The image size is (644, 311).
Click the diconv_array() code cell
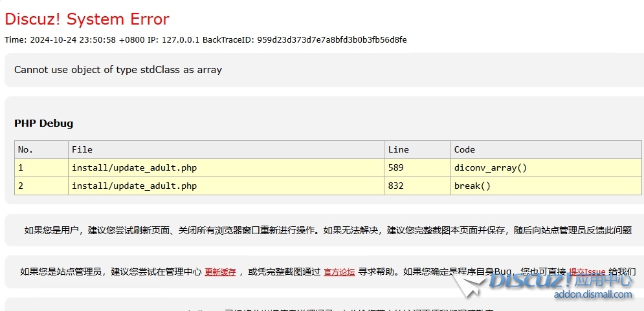(x=491, y=168)
